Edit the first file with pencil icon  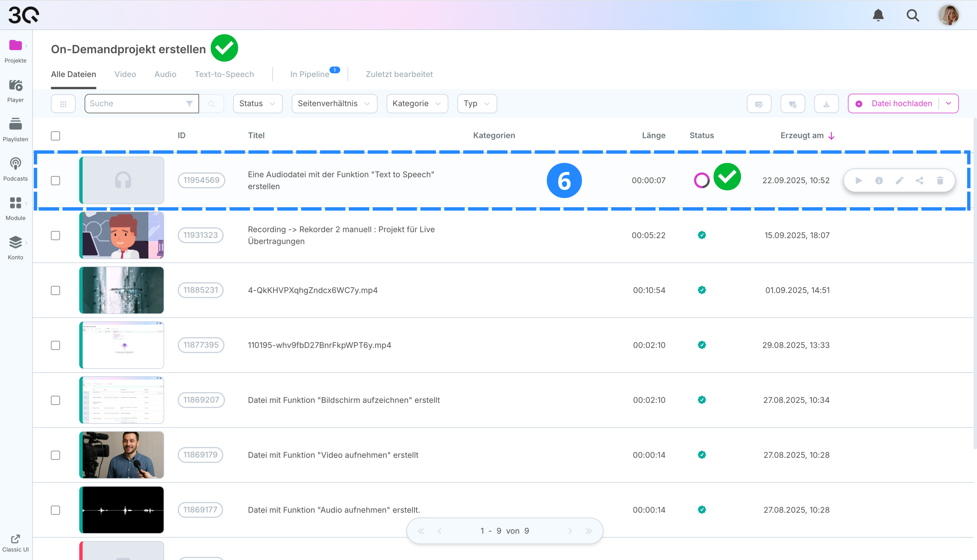click(x=899, y=180)
